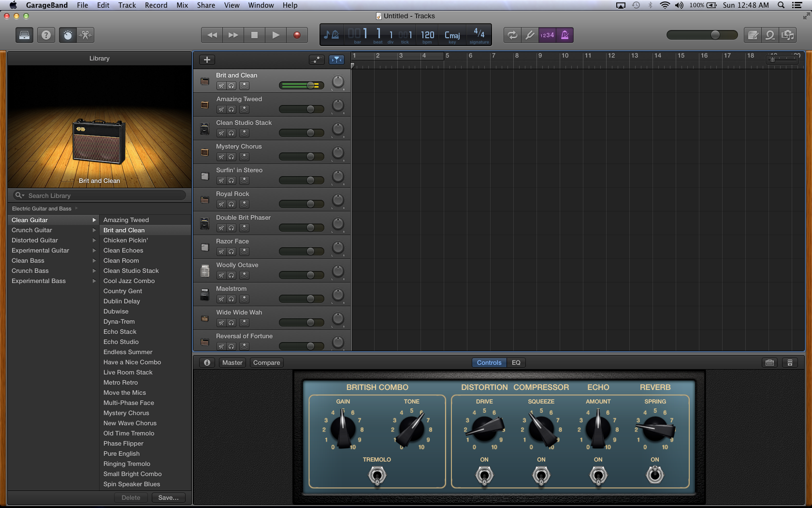This screenshot has width=812, height=508.
Task: Flip the Reverb ON switch
Action: (x=655, y=475)
